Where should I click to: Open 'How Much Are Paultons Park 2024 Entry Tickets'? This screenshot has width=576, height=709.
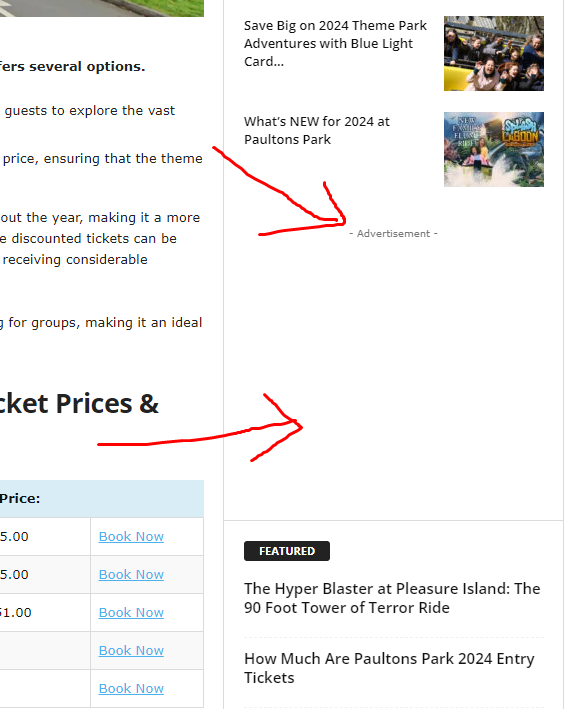click(x=389, y=668)
